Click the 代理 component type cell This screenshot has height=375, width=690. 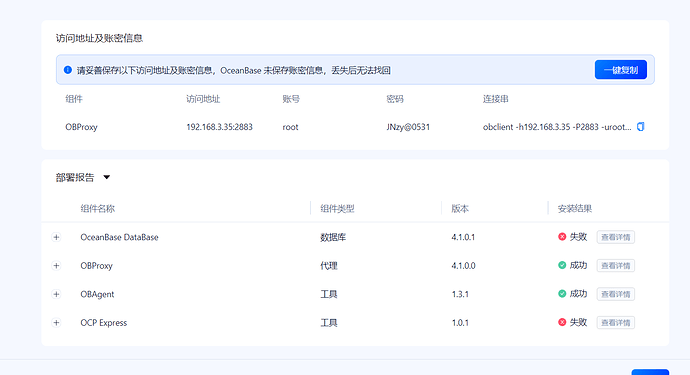pos(329,266)
